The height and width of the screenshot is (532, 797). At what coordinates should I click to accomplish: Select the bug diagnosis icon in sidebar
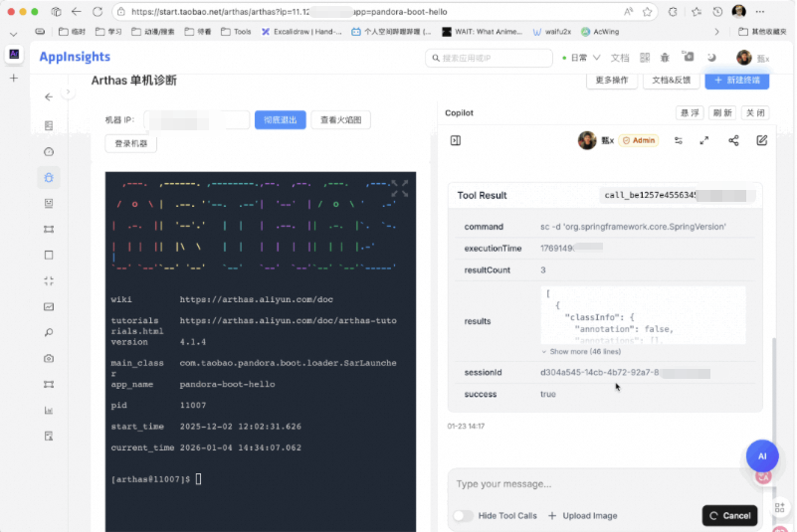click(x=49, y=178)
